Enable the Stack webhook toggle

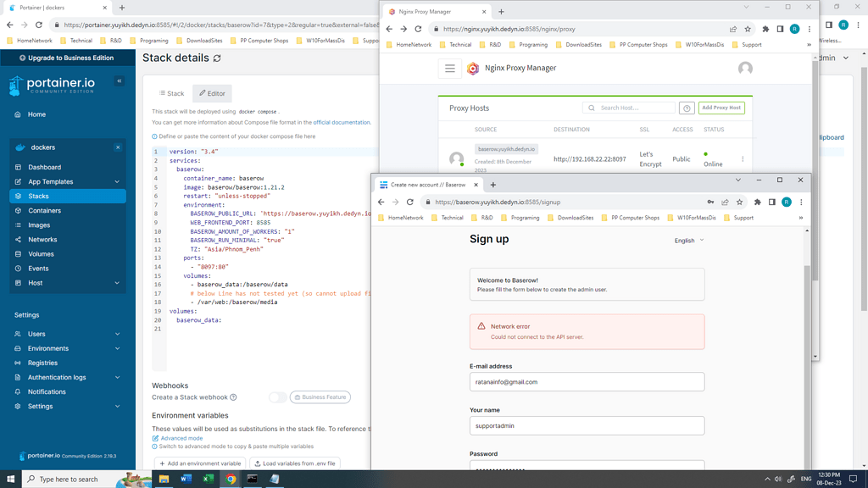[x=280, y=397]
